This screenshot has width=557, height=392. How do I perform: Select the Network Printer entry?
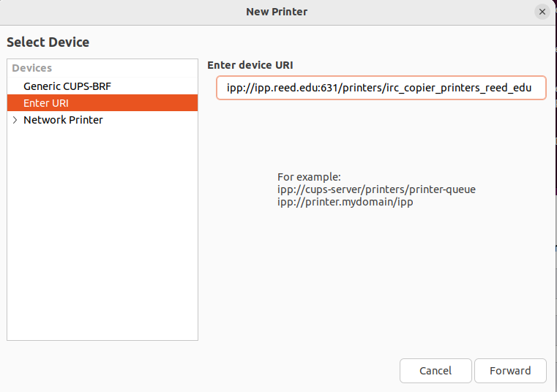point(63,120)
